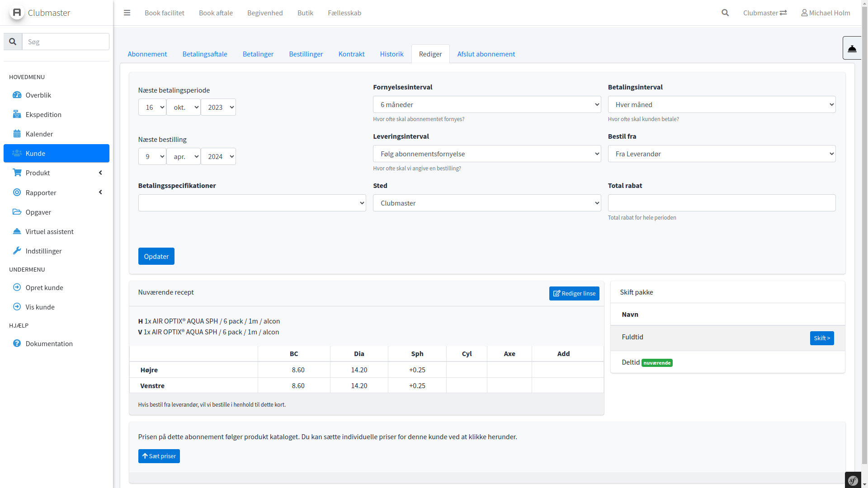868x488 pixels.
Task: Open Overblik dashboard in sidebar
Action: (x=38, y=95)
